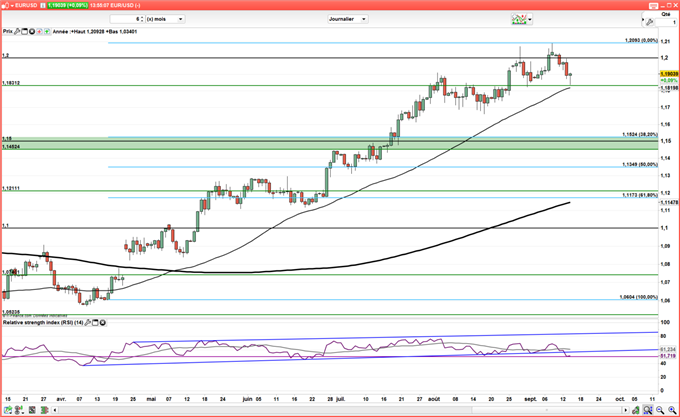Click the 1,18312 horizontal line label

point(11,83)
